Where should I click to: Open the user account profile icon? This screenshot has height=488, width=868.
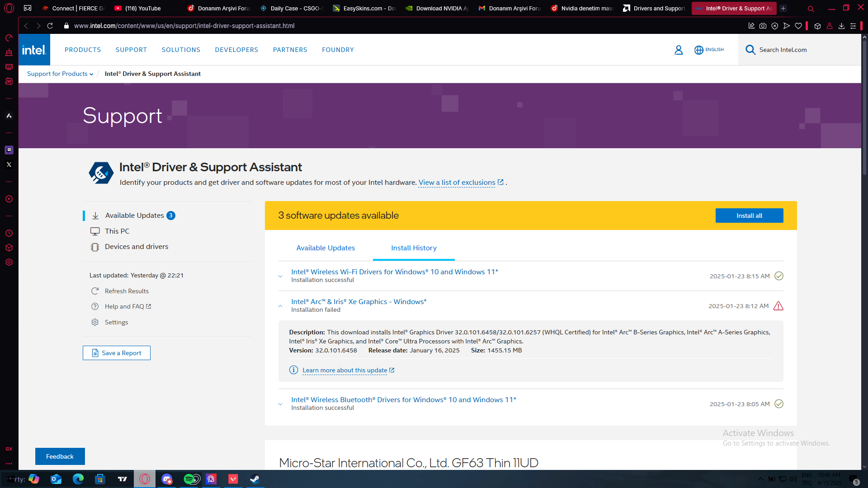678,50
